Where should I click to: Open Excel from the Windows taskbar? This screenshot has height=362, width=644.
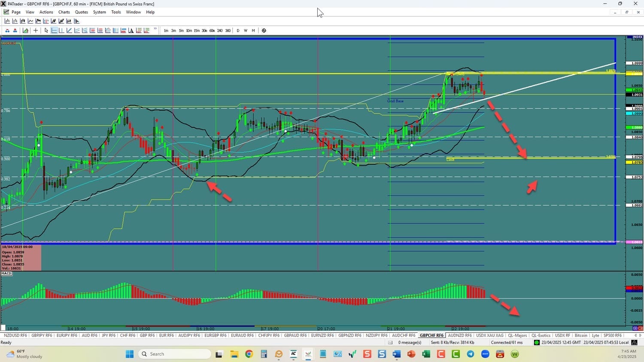coord(426,354)
